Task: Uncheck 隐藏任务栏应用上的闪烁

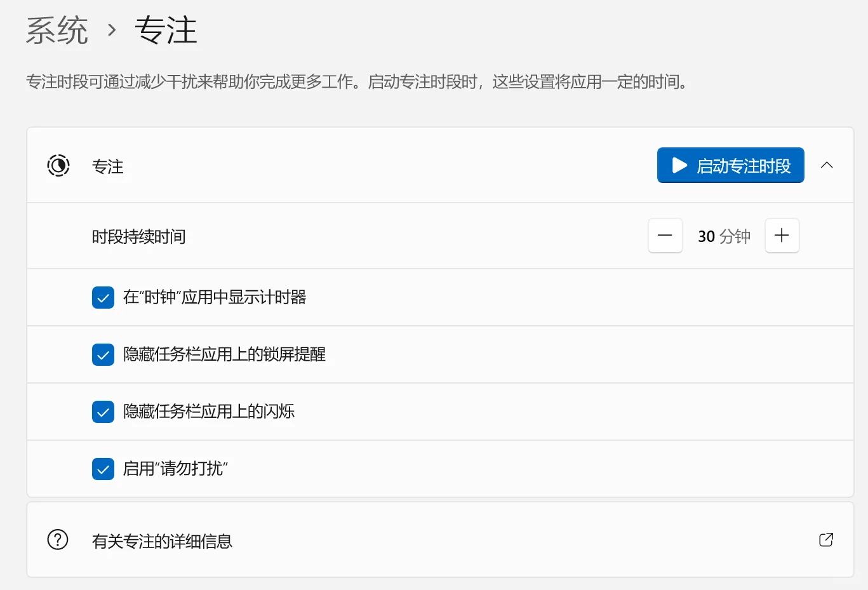Action: coord(103,412)
